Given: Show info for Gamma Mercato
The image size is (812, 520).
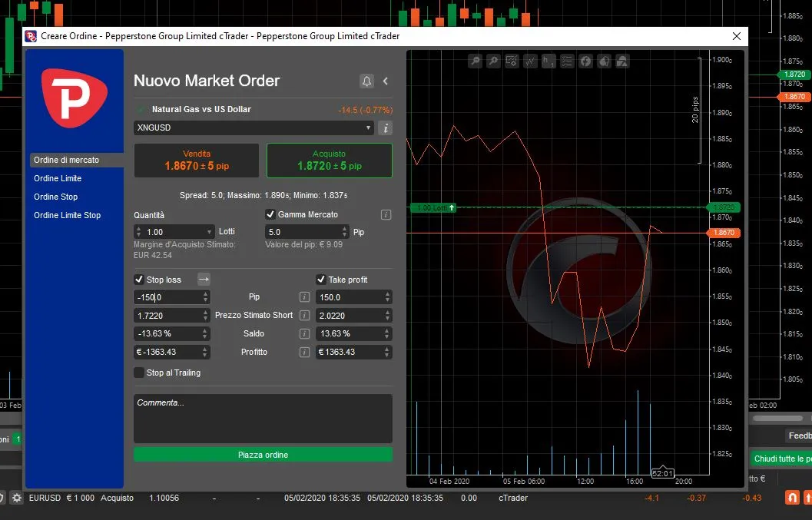Looking at the screenshot, I should 386,214.
